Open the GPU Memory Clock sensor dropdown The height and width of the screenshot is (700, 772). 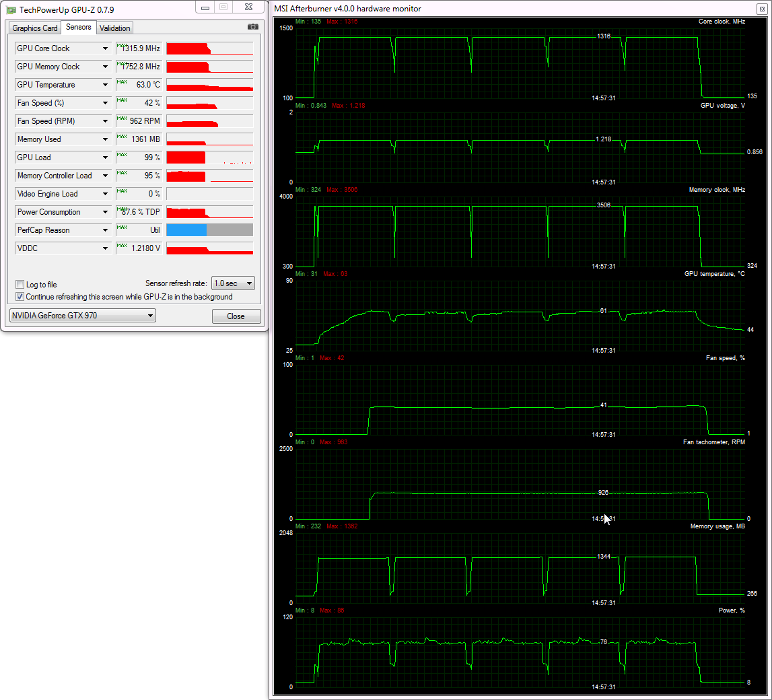coord(105,67)
